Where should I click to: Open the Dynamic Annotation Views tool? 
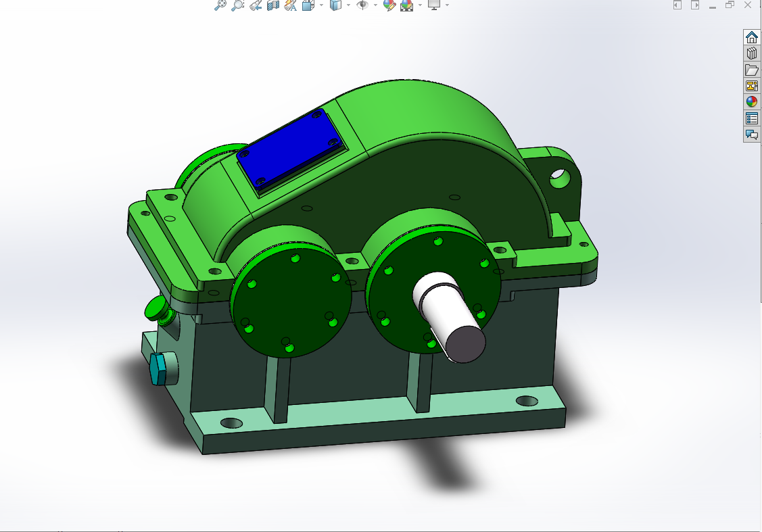(x=291, y=5)
